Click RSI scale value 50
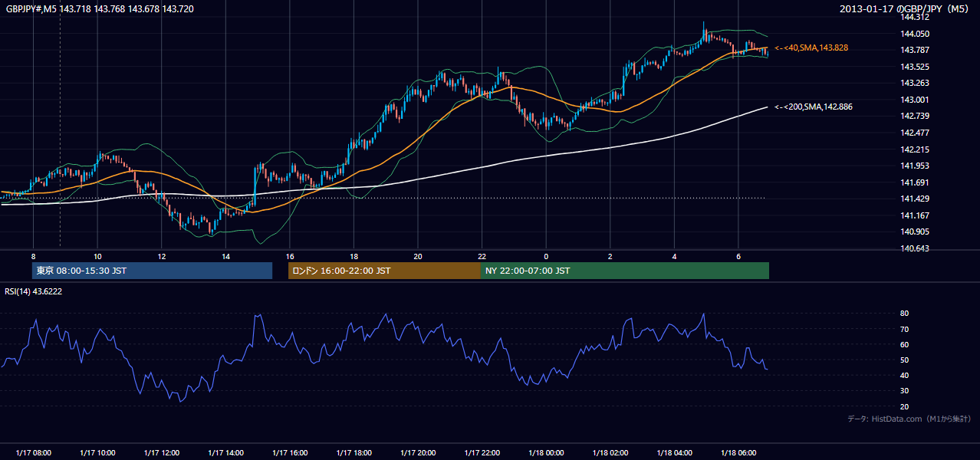 tap(904, 360)
